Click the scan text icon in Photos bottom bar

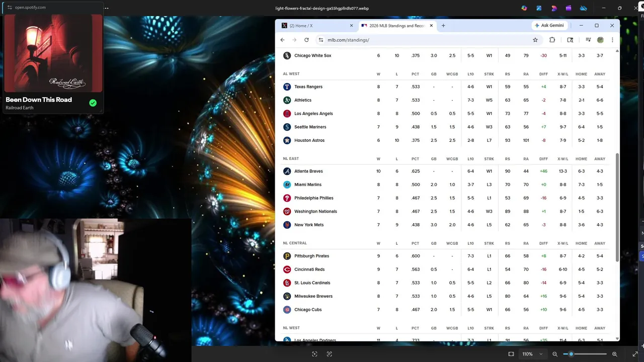[330, 354]
